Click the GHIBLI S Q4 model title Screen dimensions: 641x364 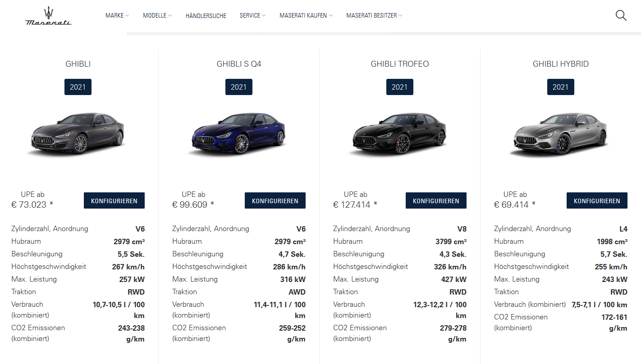[x=239, y=64]
